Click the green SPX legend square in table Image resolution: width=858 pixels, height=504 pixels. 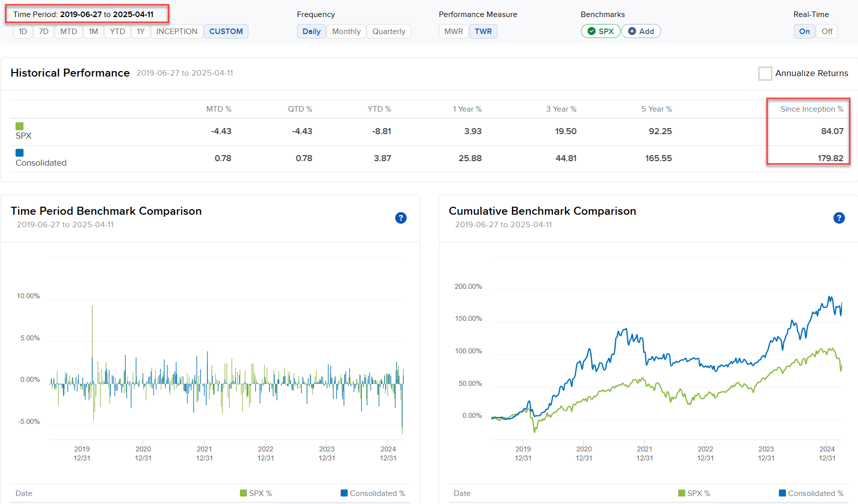point(20,126)
